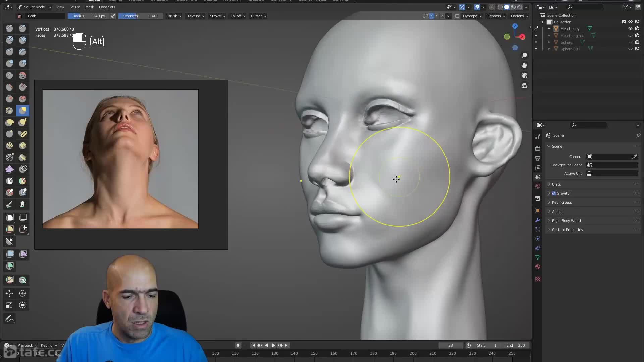Click the pan view hand gizmo

pyautogui.click(x=524, y=65)
